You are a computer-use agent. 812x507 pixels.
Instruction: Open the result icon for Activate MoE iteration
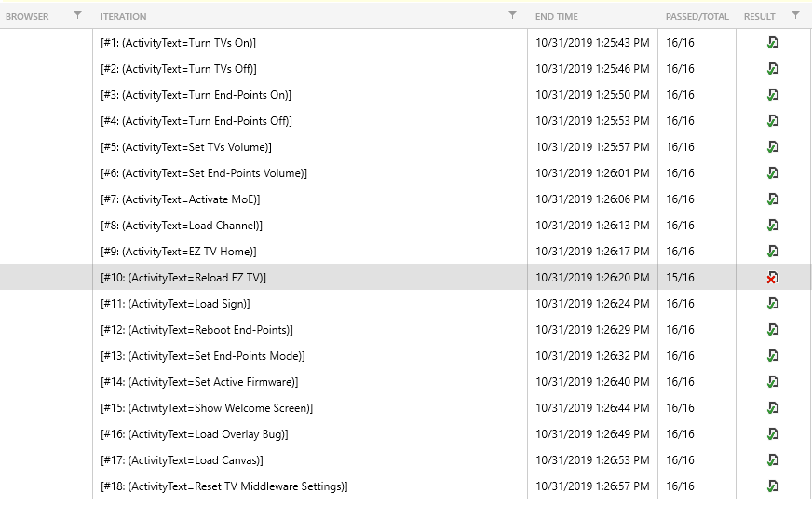[773, 199]
